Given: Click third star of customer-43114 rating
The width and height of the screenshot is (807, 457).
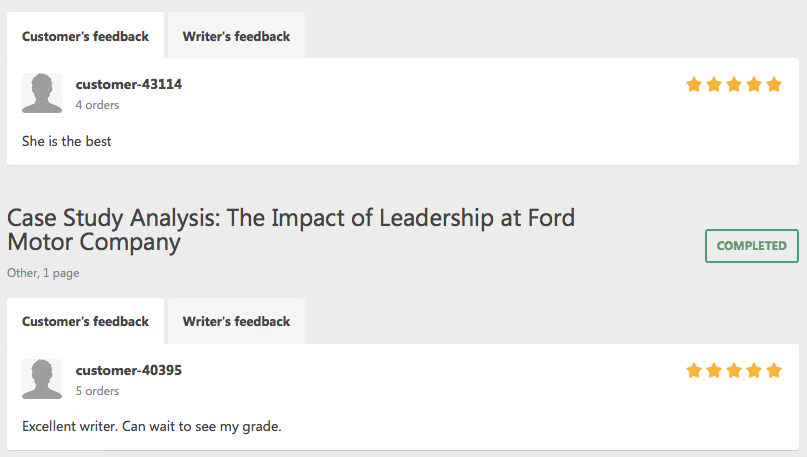Looking at the screenshot, I should [x=734, y=84].
